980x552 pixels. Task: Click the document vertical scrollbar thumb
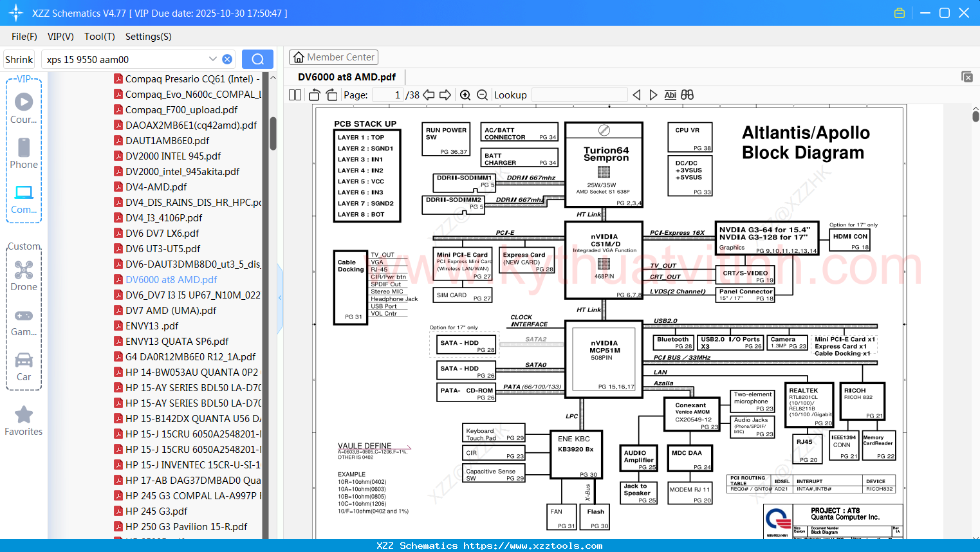click(975, 116)
